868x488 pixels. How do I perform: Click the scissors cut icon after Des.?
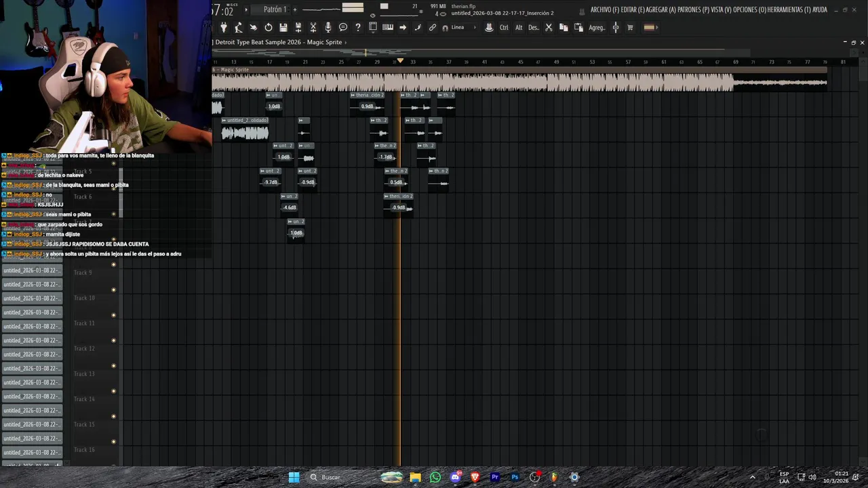[549, 27]
